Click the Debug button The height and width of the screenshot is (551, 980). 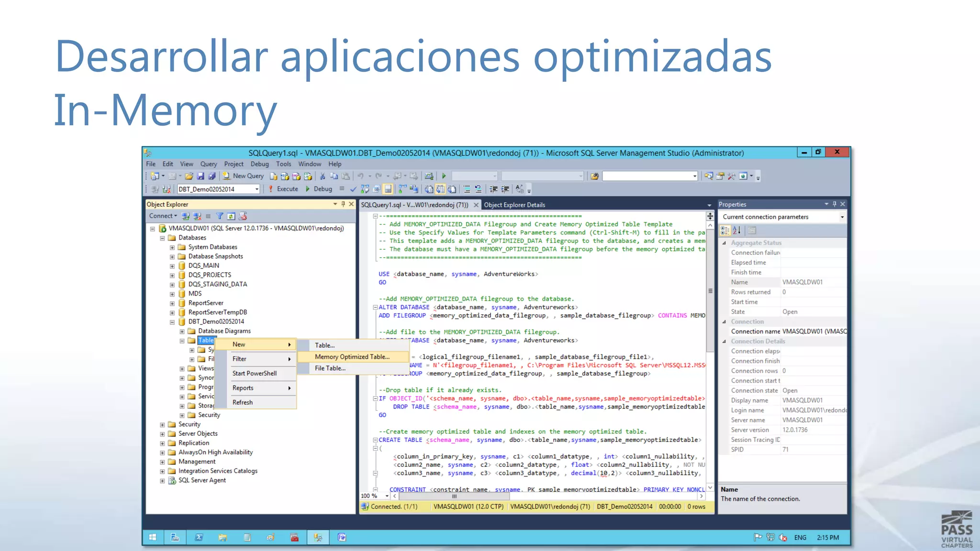coord(319,189)
